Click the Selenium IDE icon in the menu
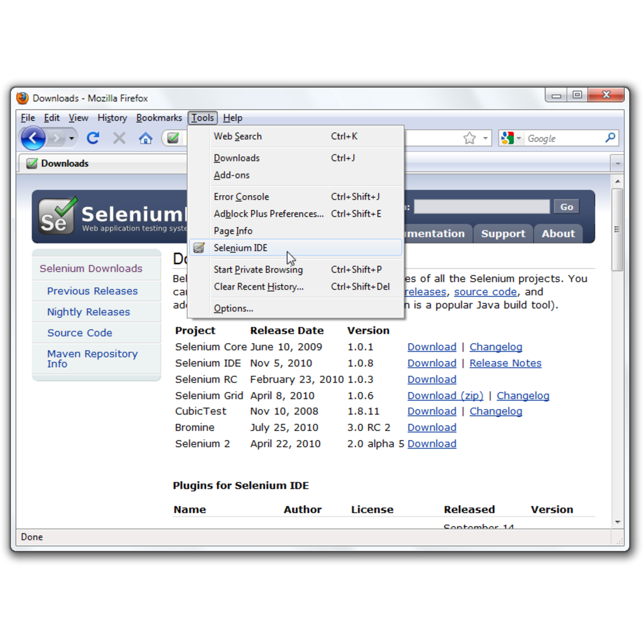The image size is (644, 644). pos(199,248)
